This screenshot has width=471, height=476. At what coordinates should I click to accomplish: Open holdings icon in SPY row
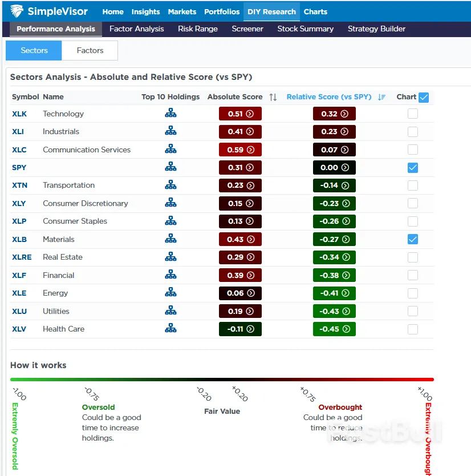170,167
